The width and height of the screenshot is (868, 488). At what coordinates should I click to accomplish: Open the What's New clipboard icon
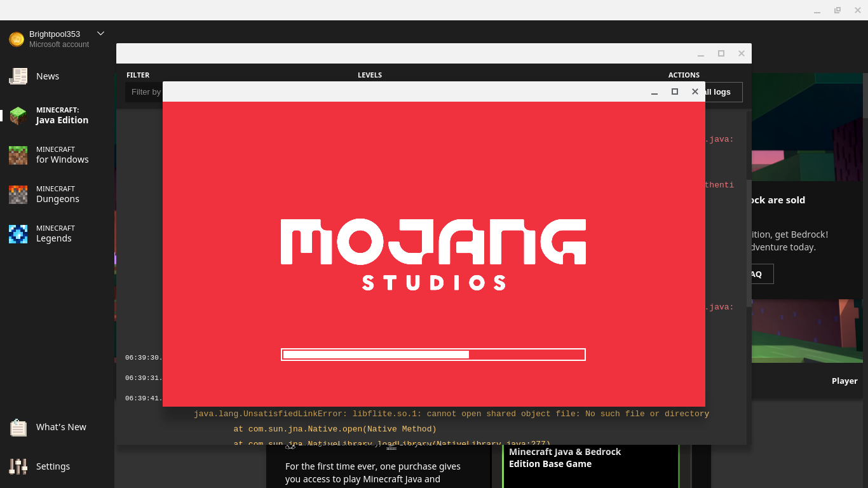[x=18, y=428]
